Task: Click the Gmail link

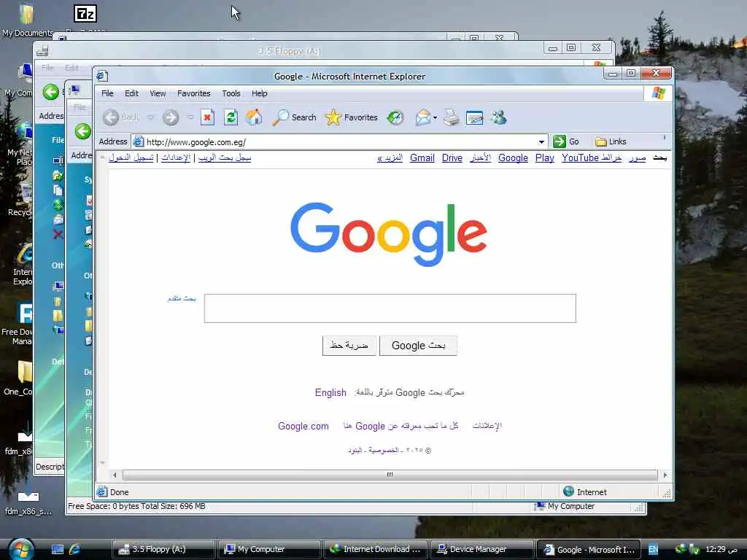Action: click(x=422, y=157)
